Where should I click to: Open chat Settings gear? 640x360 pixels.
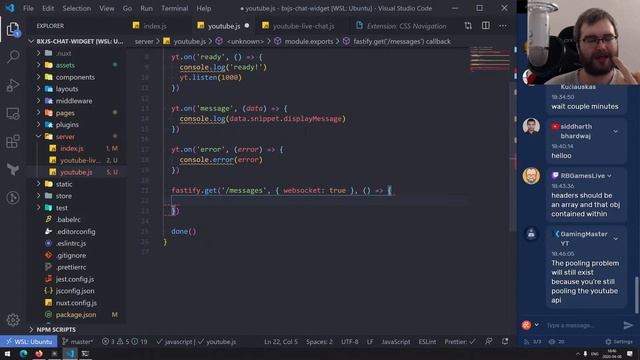click(x=620, y=341)
